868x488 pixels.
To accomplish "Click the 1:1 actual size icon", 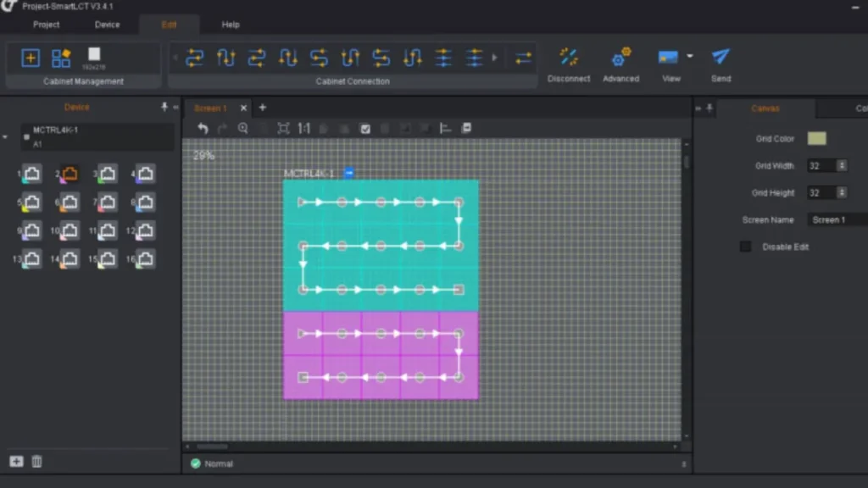I will click(x=303, y=129).
